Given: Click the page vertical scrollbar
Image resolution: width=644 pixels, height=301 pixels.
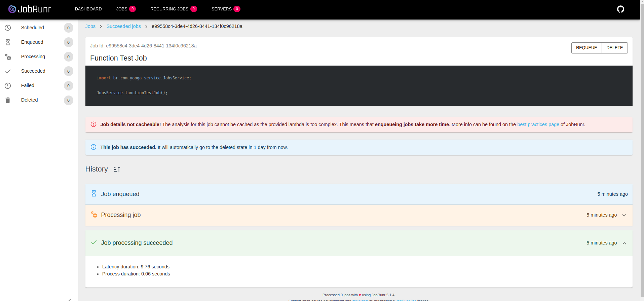Looking at the screenshot, I should (x=642, y=150).
